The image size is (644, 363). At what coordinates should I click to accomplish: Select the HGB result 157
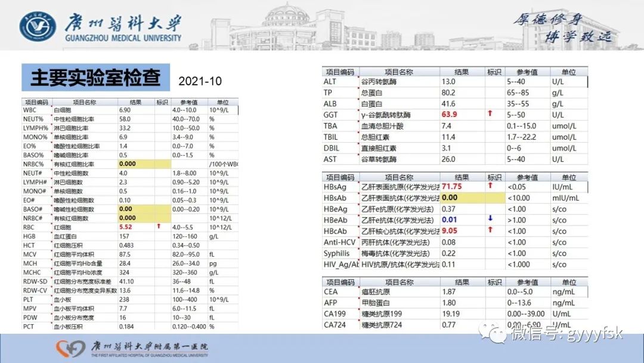click(x=124, y=236)
